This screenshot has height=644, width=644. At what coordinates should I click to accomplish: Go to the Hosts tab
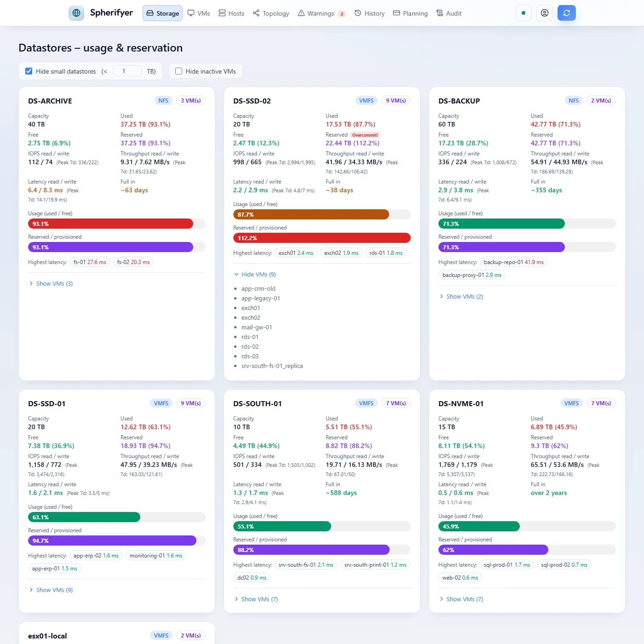[231, 13]
